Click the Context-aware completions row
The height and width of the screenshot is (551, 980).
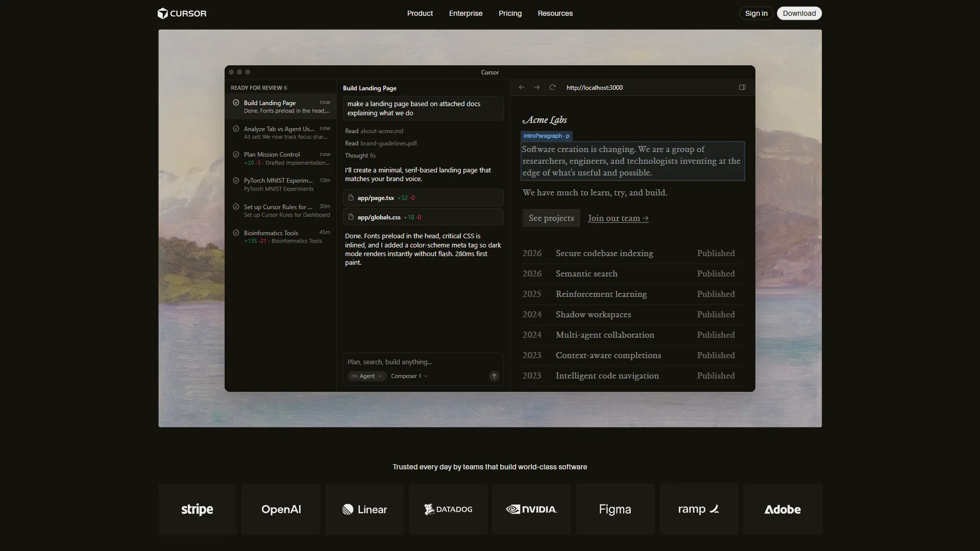pos(632,355)
